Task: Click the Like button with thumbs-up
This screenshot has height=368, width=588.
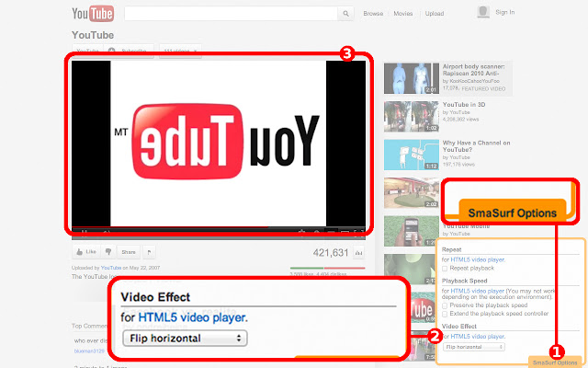Action: 85,252
